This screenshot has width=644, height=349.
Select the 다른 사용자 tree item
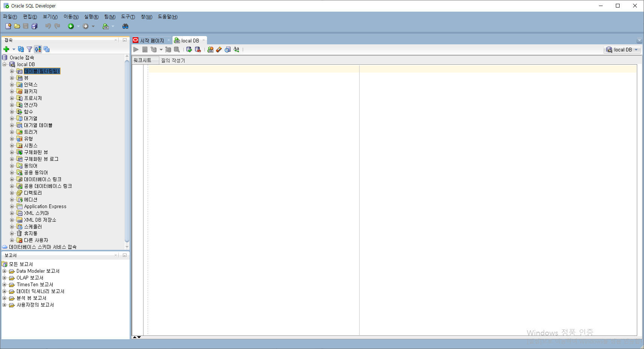pyautogui.click(x=36, y=240)
